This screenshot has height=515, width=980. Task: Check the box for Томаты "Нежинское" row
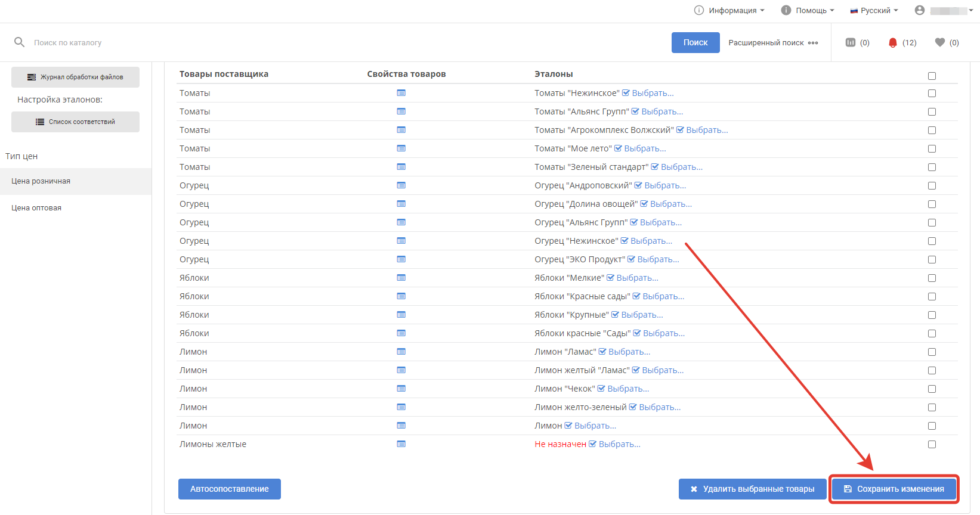coord(932,94)
